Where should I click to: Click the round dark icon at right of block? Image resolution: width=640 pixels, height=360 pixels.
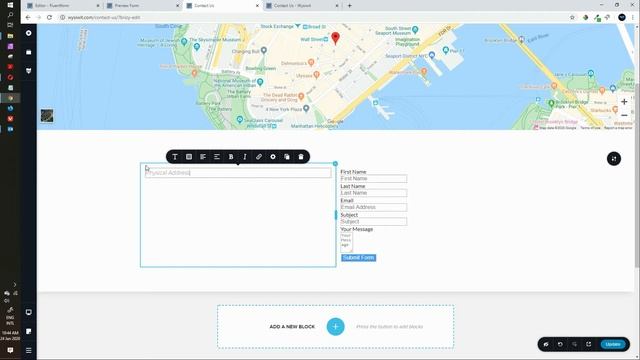[x=614, y=159]
